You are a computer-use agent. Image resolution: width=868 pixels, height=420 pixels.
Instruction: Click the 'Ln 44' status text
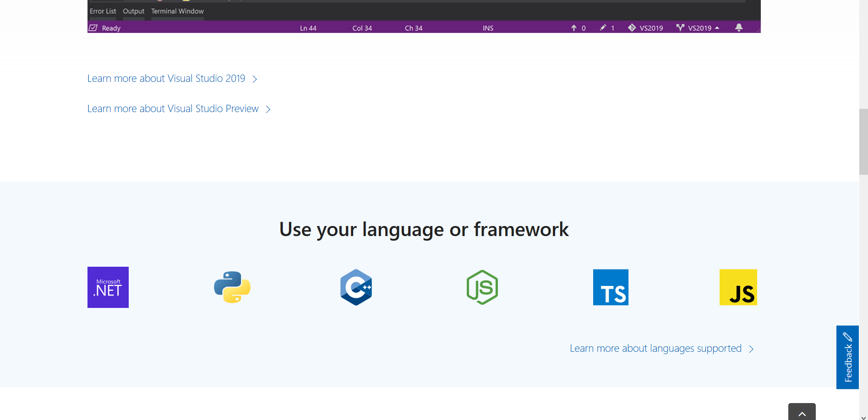[308, 28]
